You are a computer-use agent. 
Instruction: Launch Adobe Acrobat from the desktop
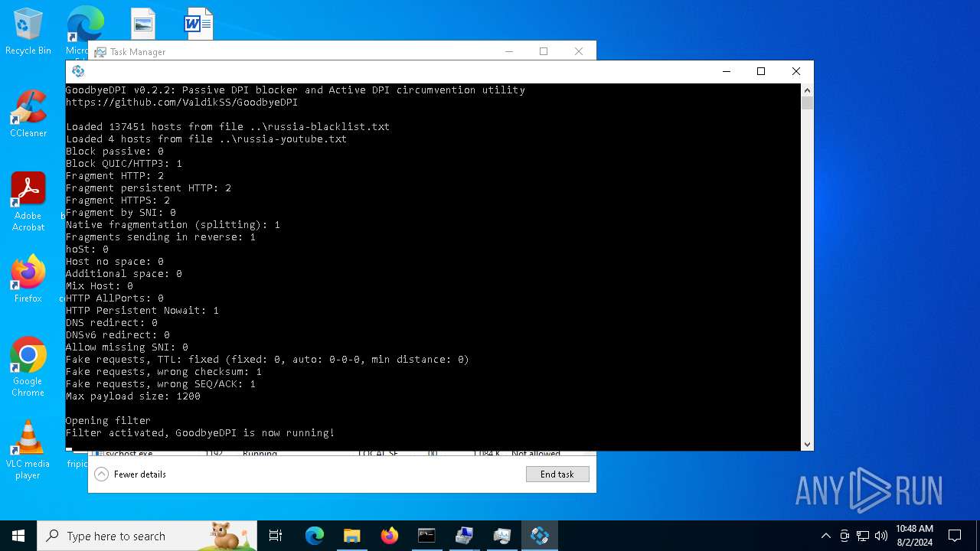[x=28, y=202]
